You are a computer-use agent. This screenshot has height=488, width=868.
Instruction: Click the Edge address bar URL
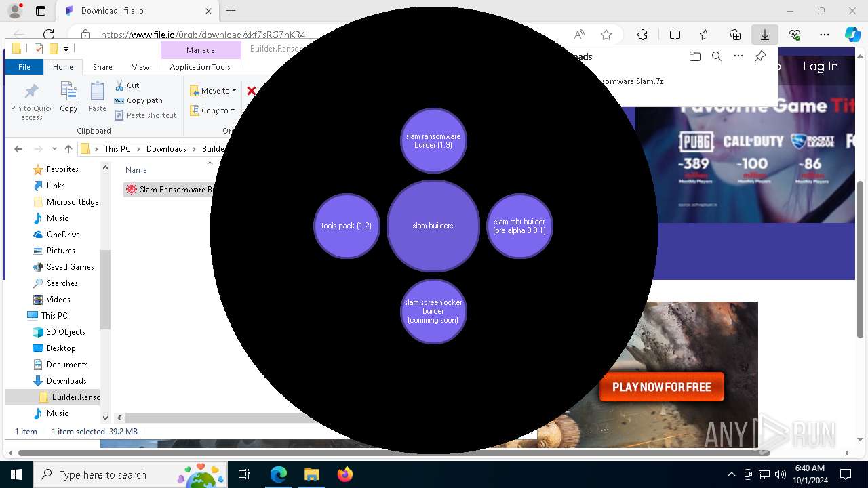203,35
